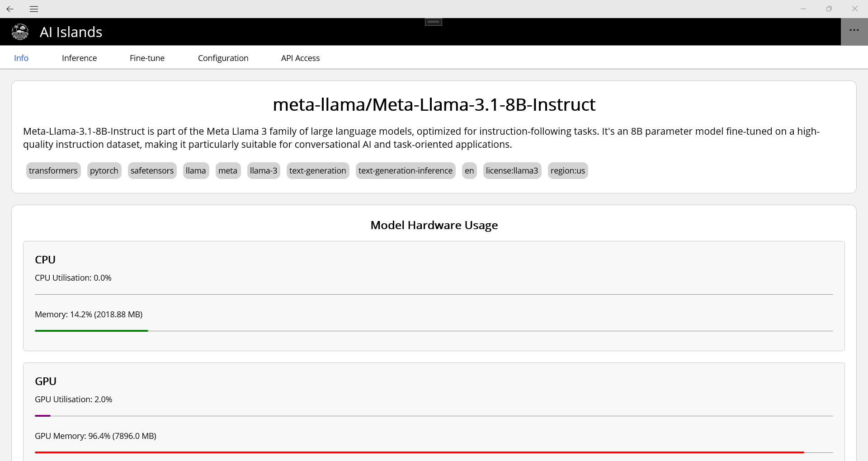
Task: Click the text-generation tag
Action: (318, 171)
